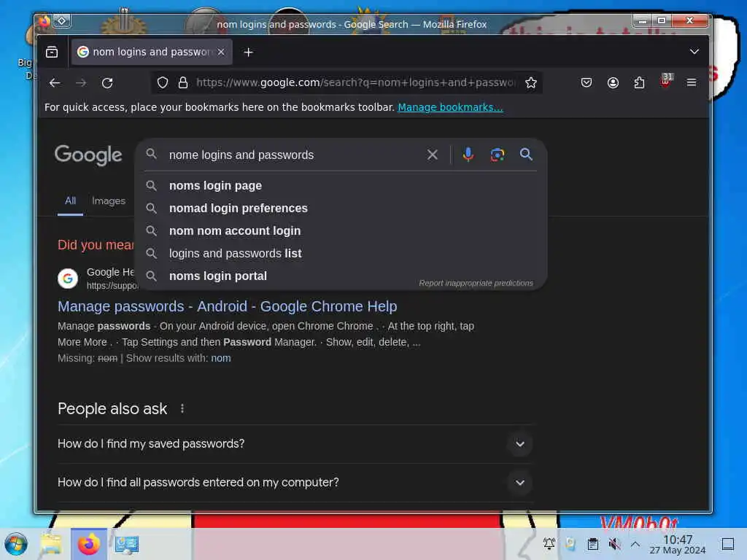The height and width of the screenshot is (560, 747).
Task: Click Report inappropriate predictions
Action: tap(476, 283)
